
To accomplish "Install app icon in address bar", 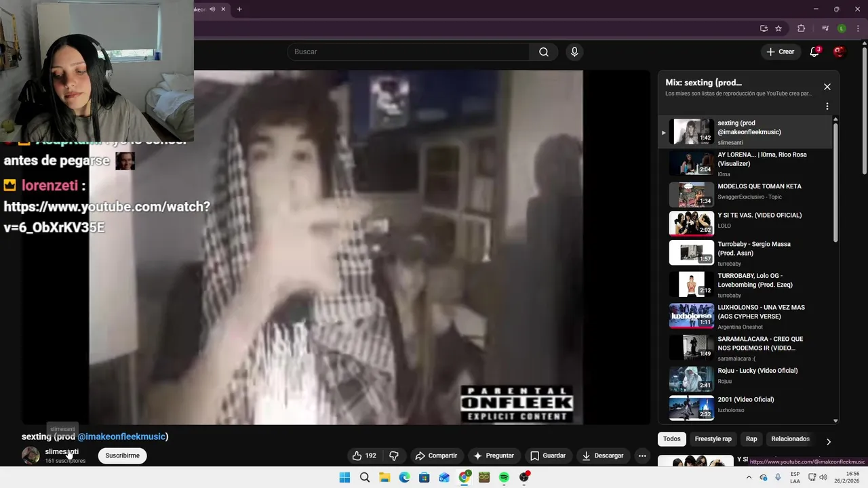I will (x=764, y=28).
